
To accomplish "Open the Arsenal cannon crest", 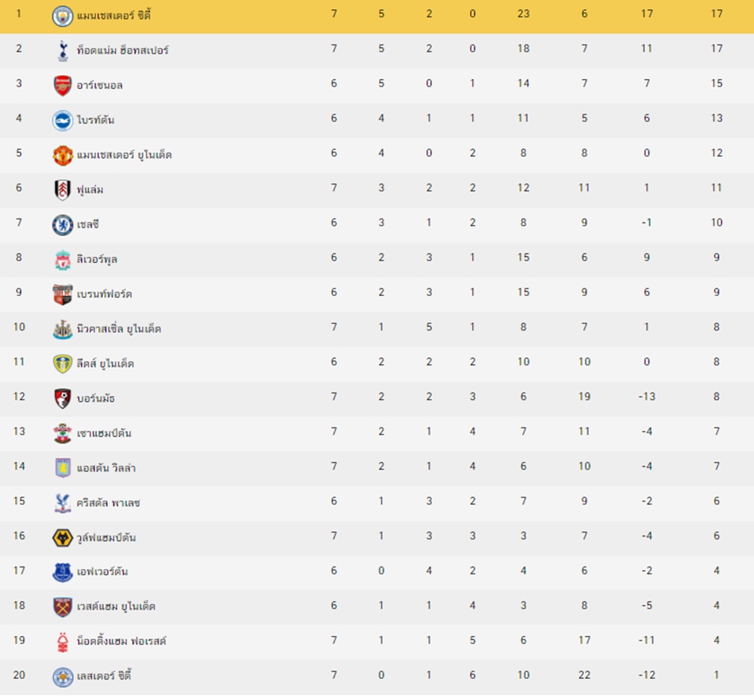I will (63, 85).
